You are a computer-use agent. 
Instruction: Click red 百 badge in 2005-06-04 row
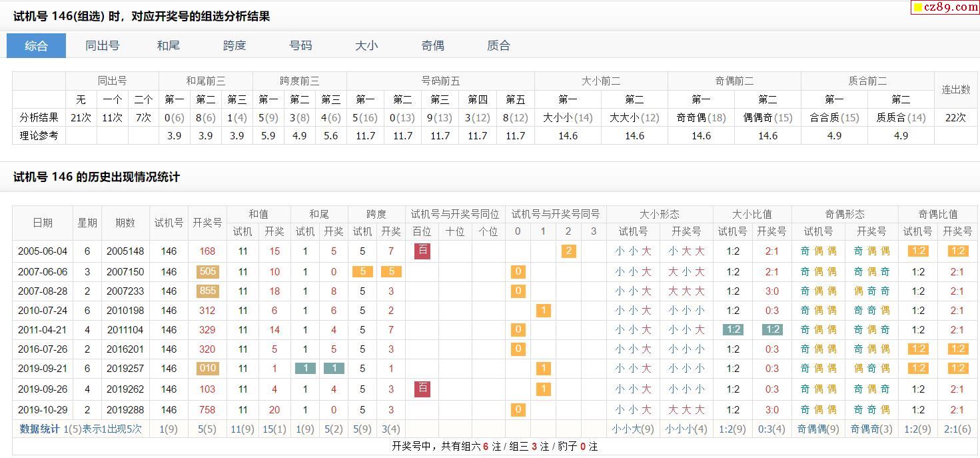(422, 251)
